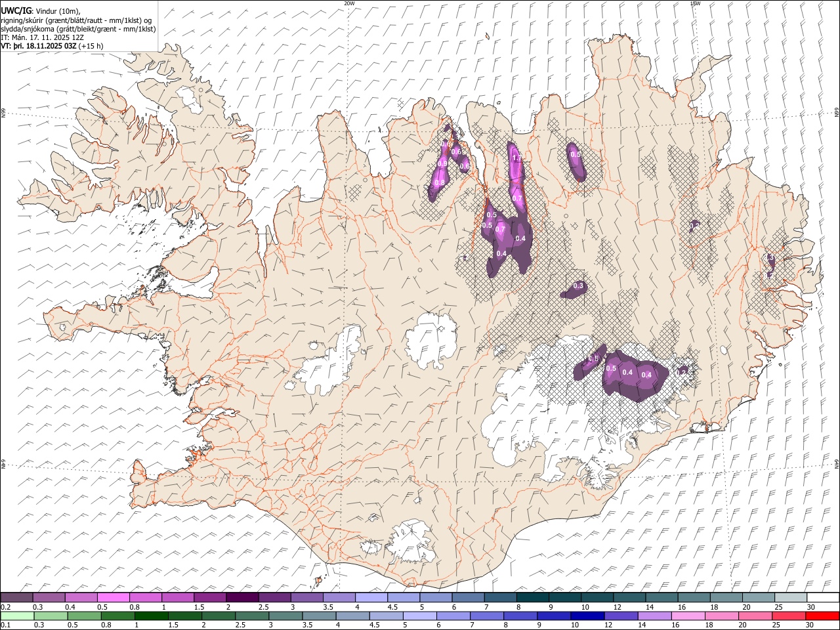
Task: Click the "0.9" snowfall value on the map
Action: click(x=442, y=163)
